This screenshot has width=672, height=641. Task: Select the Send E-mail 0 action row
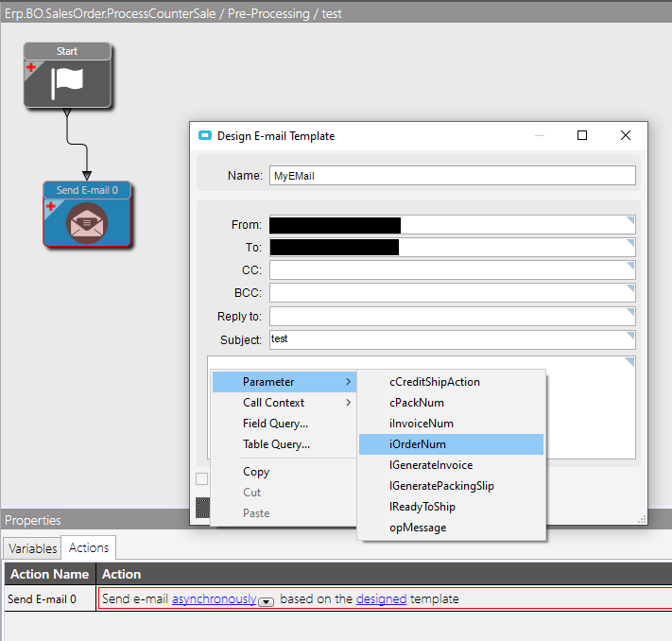pos(338,598)
